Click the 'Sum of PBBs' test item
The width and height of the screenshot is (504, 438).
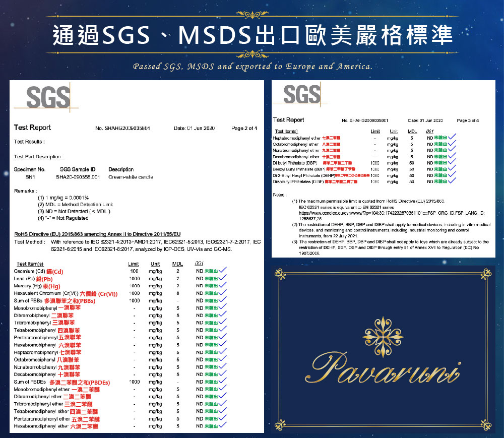54,301
